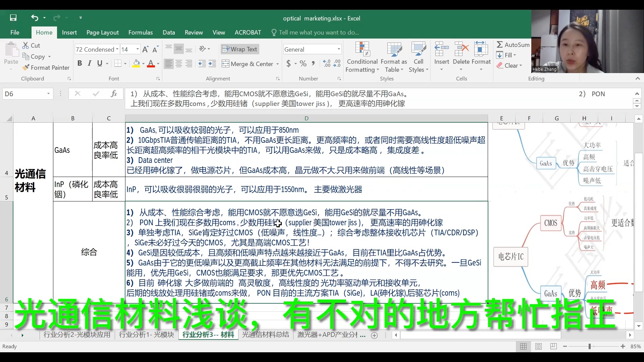Click the insert function fx icon
Image resolution: width=644 pixels, height=362 pixels.
coord(114,94)
